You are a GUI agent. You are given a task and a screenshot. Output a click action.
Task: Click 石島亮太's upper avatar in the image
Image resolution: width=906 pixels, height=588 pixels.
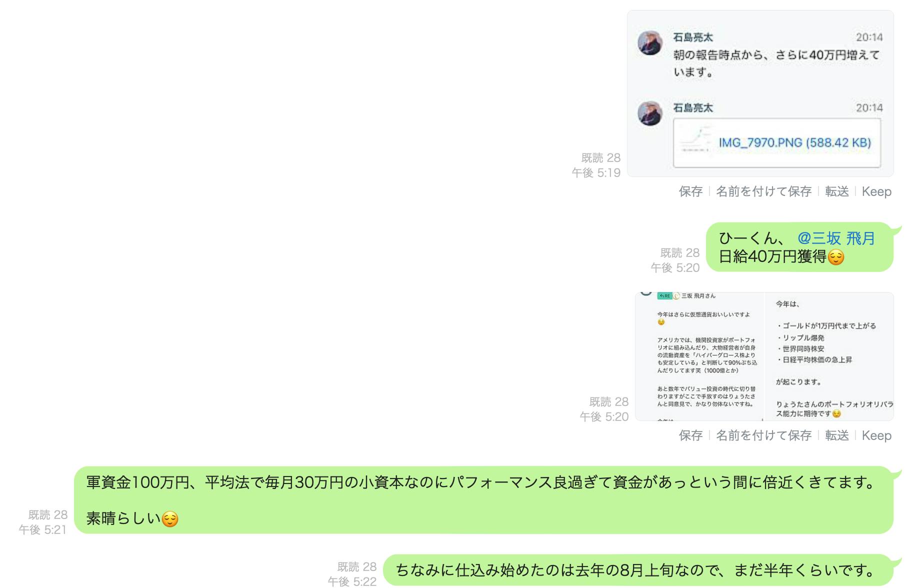click(x=650, y=43)
